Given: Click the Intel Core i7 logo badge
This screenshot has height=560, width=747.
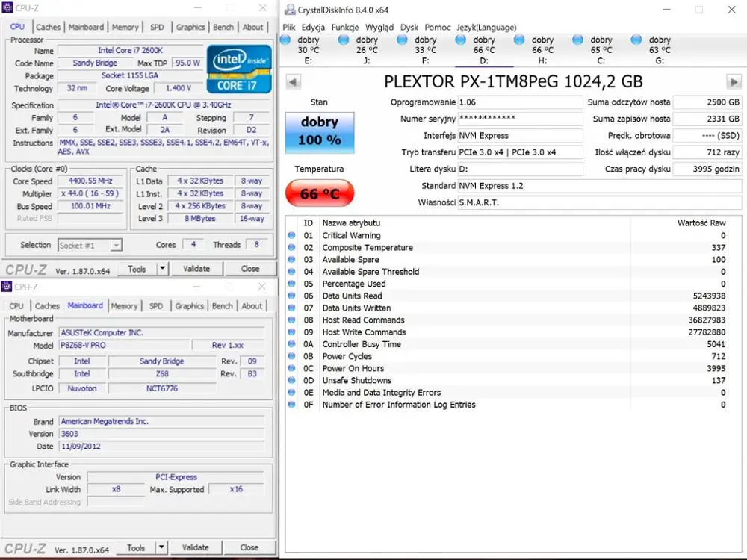Looking at the screenshot, I should pos(239,69).
